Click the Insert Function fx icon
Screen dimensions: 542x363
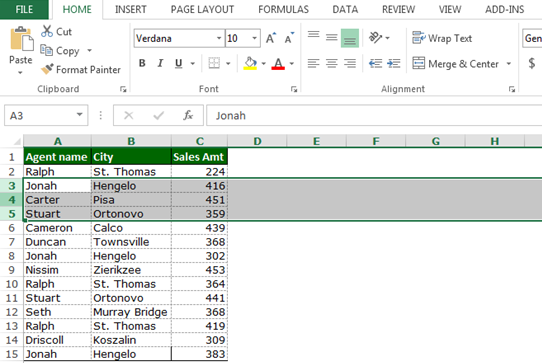(188, 115)
